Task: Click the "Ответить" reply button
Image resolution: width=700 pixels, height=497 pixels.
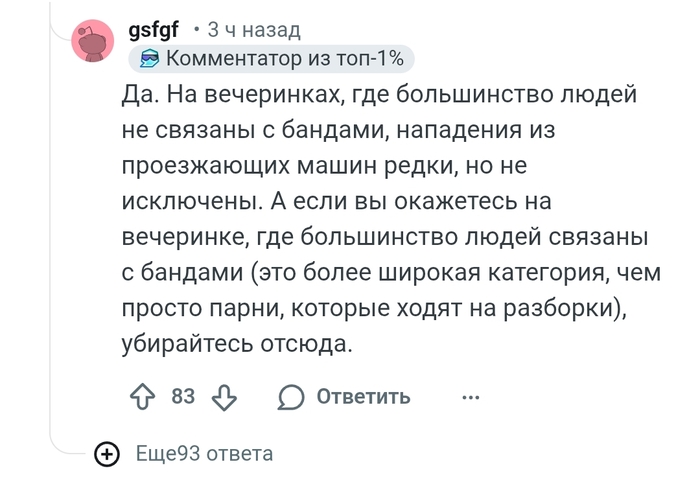Action: point(363,397)
